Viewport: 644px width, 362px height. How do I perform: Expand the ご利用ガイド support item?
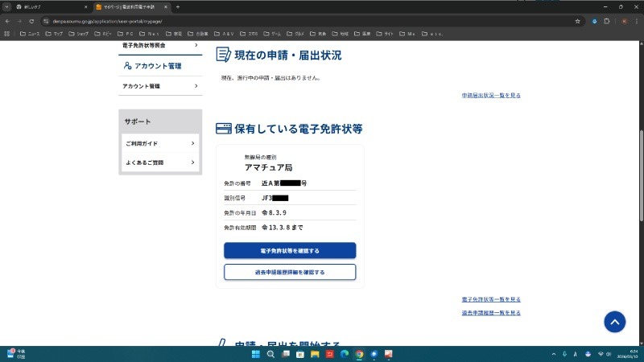(x=159, y=143)
